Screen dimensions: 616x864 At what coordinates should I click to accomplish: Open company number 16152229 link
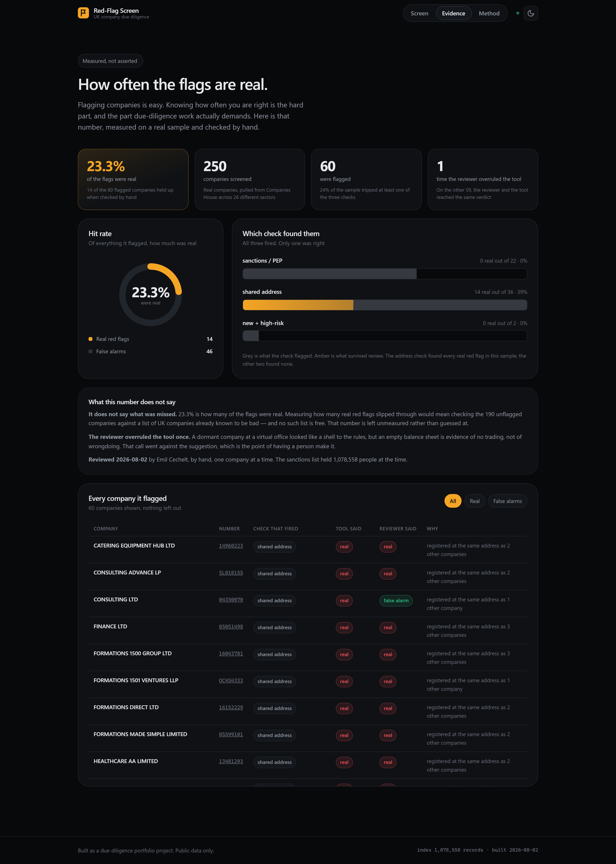(x=231, y=707)
